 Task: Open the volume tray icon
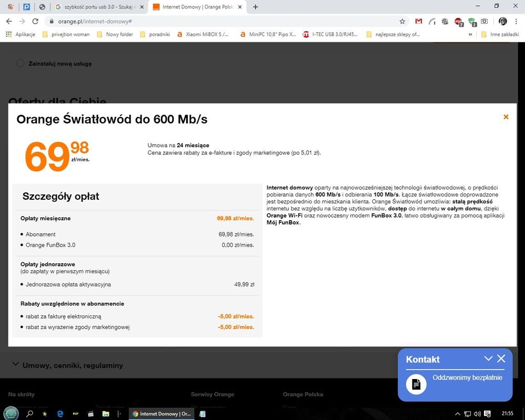click(477, 414)
